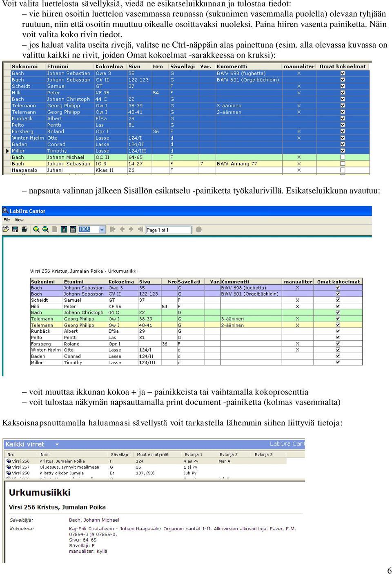Jump to the last page arrow icon

(x=140, y=229)
